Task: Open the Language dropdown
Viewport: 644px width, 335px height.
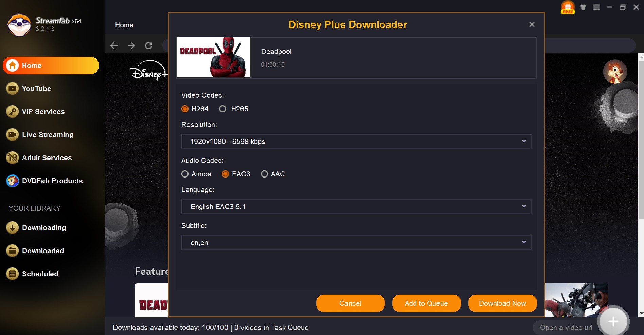Action: (356, 207)
